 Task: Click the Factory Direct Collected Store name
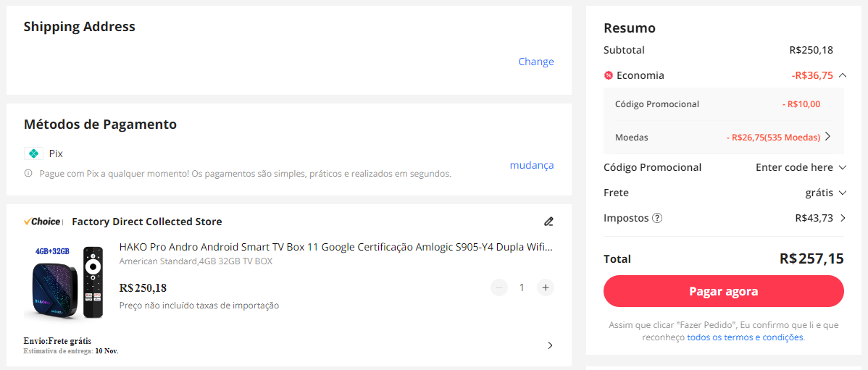tap(146, 222)
